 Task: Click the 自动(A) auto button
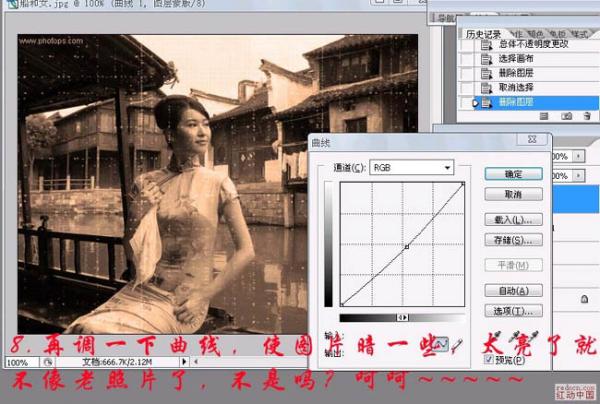tap(514, 290)
